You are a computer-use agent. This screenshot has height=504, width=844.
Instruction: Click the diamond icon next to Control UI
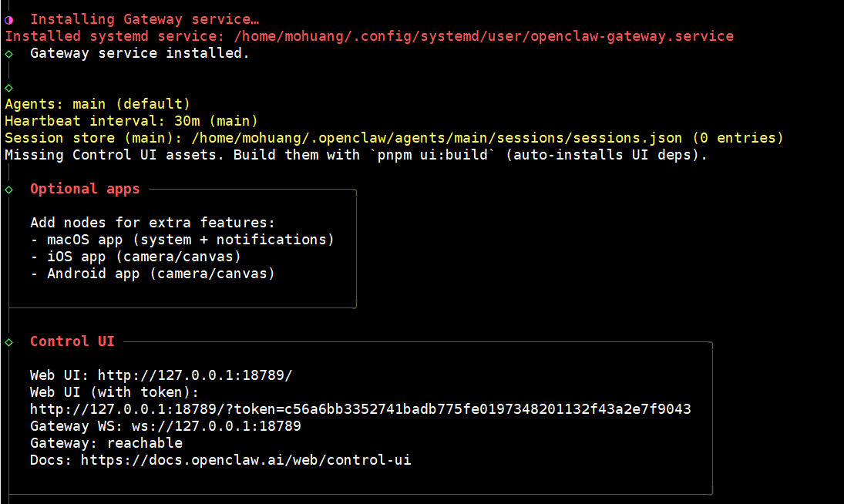(x=9, y=341)
